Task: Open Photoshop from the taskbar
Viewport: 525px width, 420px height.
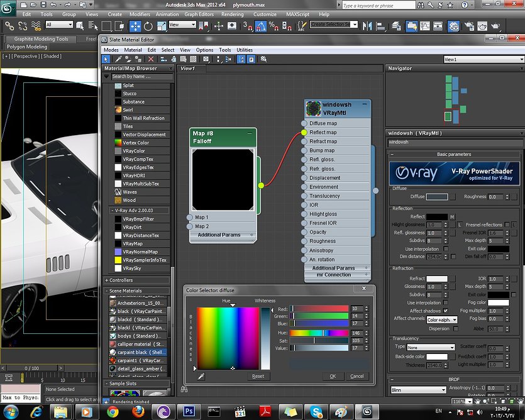Action: pyautogui.click(x=189, y=411)
